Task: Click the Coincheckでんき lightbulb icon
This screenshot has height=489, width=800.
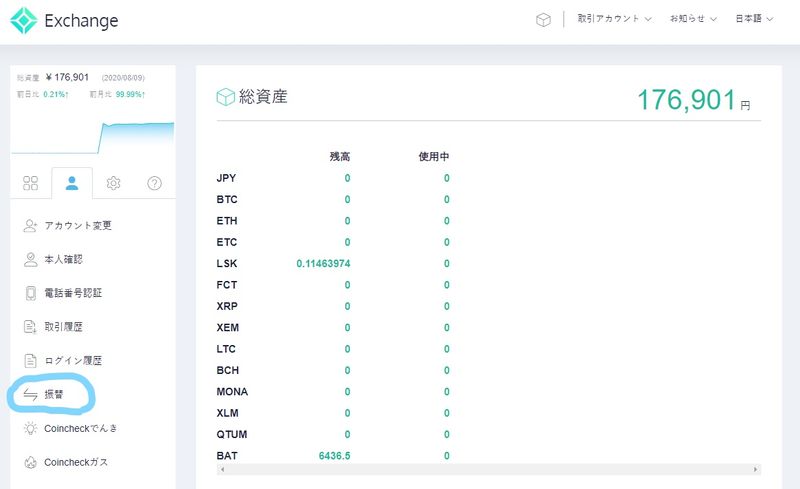Action: (30, 428)
